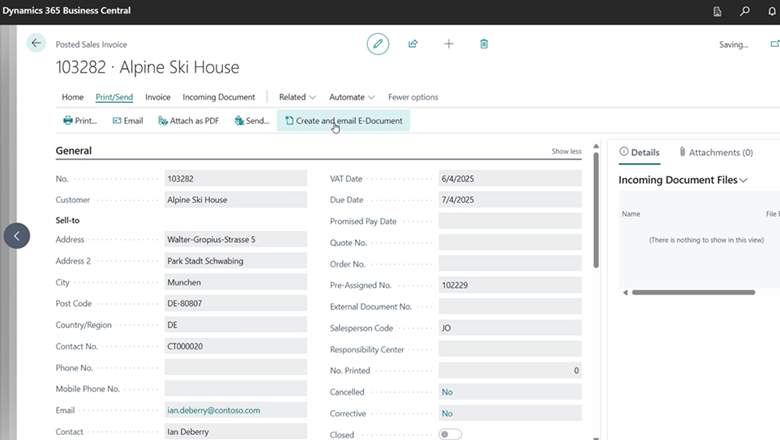Click the pencil edit icon
This screenshot has height=440, width=780.
(x=377, y=44)
